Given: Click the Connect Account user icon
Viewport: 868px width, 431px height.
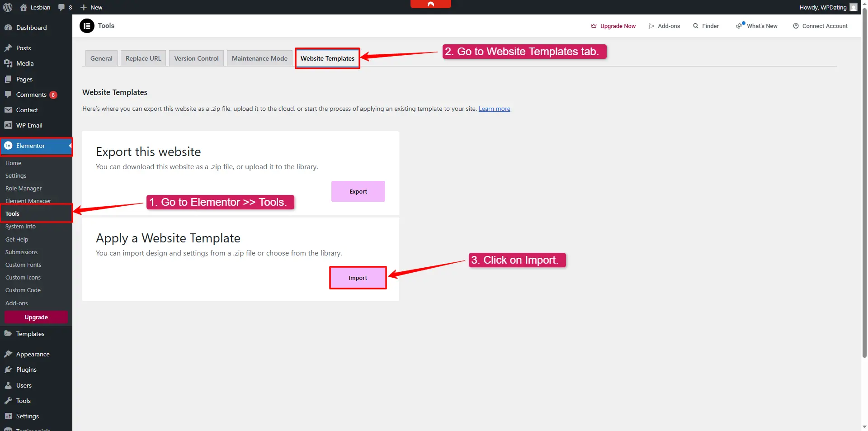Looking at the screenshot, I should pyautogui.click(x=796, y=26).
